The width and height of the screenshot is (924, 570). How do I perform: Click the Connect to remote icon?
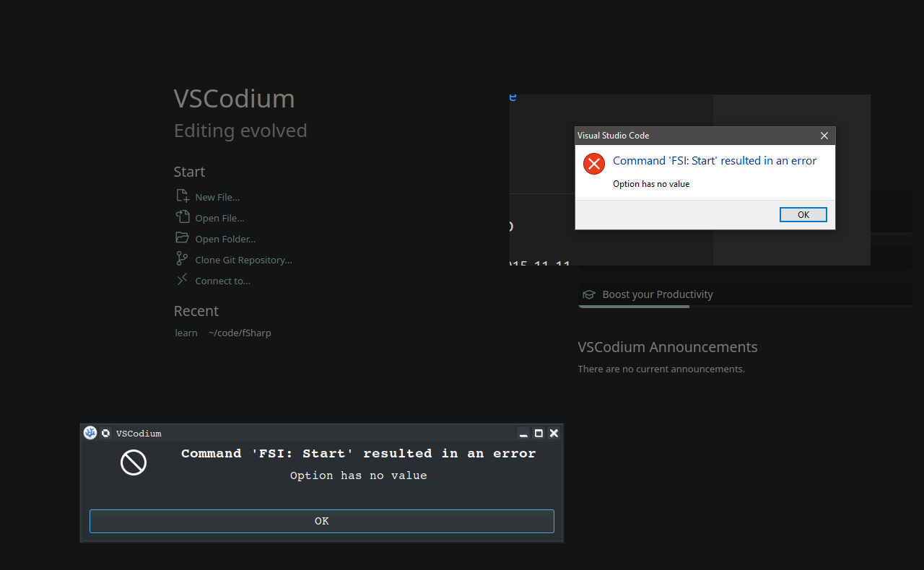coord(182,280)
